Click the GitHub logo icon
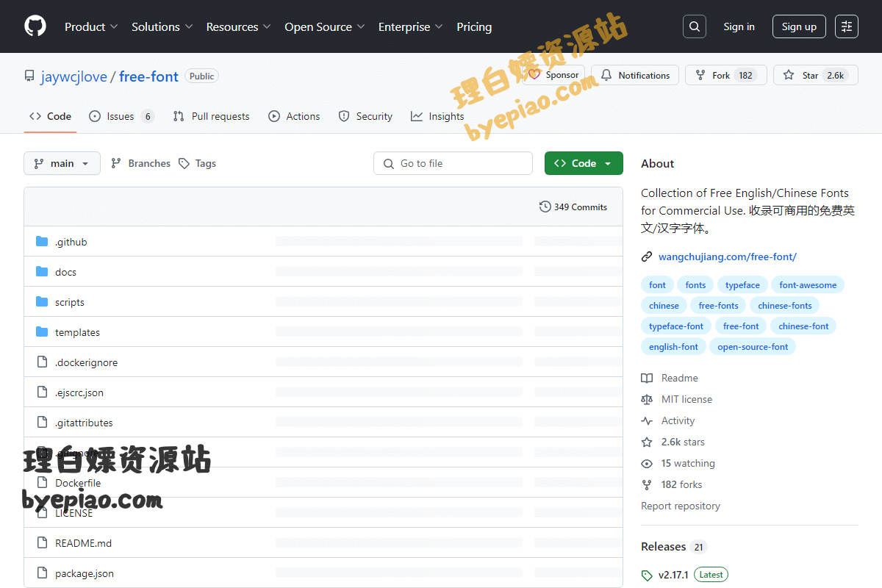Viewport: 882px width, 588px height. coord(35,26)
